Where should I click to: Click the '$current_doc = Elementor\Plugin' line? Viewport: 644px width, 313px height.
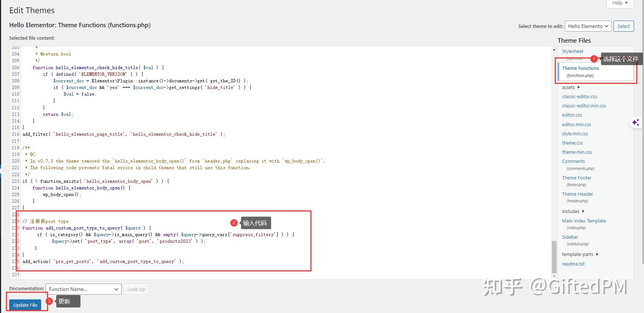[151, 81]
